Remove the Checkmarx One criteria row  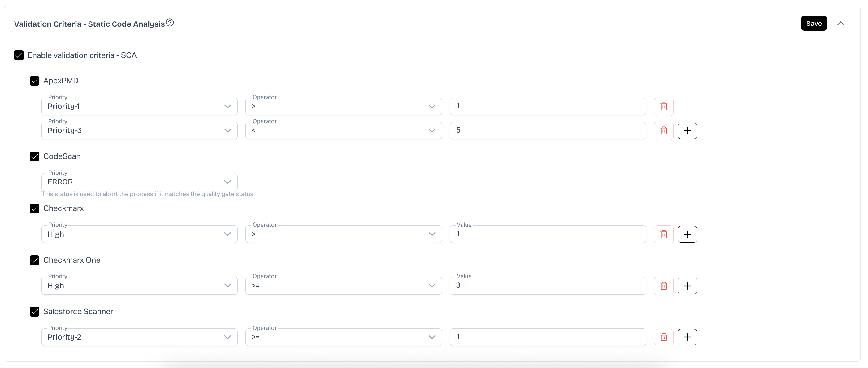pyautogui.click(x=663, y=286)
